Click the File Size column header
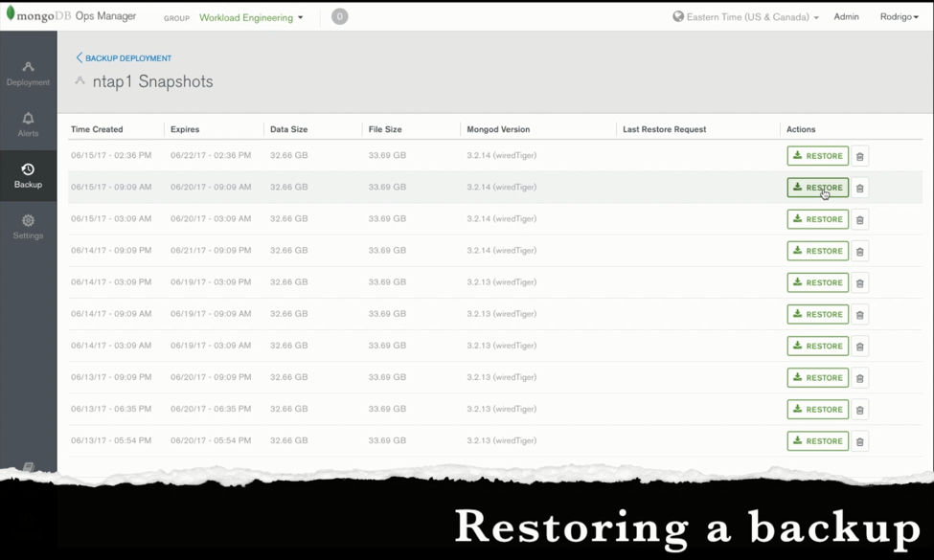Viewport: 934px width, 560px height. [385, 129]
